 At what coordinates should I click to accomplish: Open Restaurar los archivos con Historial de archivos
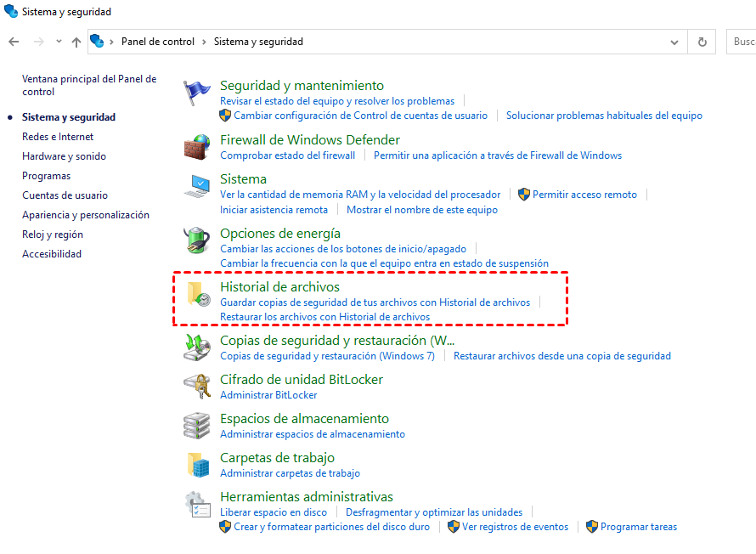pos(324,317)
